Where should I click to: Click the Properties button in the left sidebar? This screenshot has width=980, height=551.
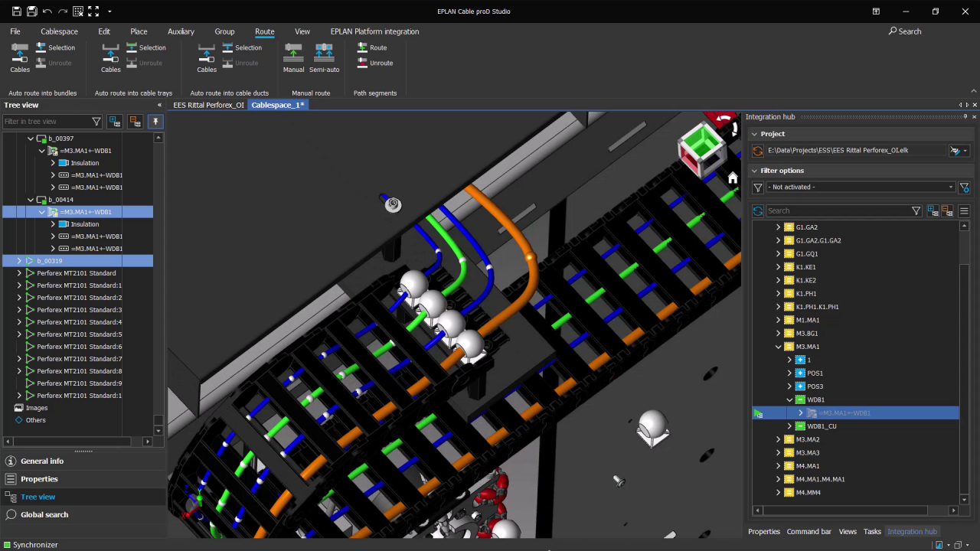(39, 478)
